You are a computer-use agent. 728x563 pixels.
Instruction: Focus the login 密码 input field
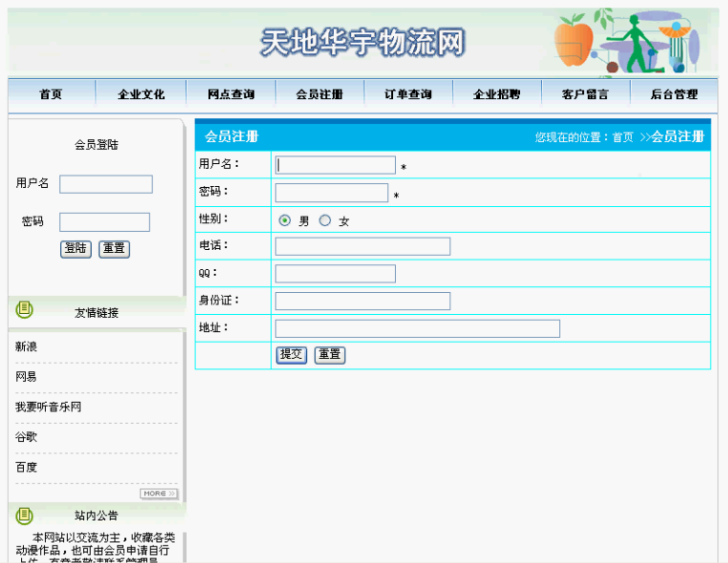pos(104,222)
